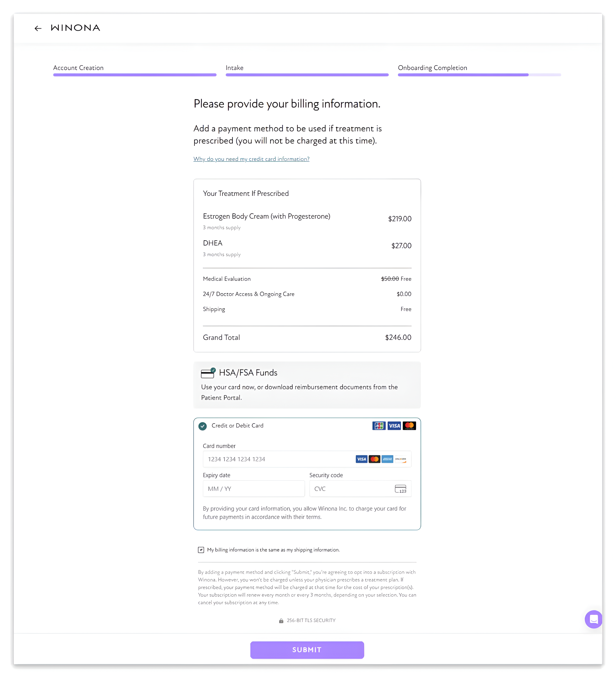
Task: Click the Account Creation step label
Action: 78,68
